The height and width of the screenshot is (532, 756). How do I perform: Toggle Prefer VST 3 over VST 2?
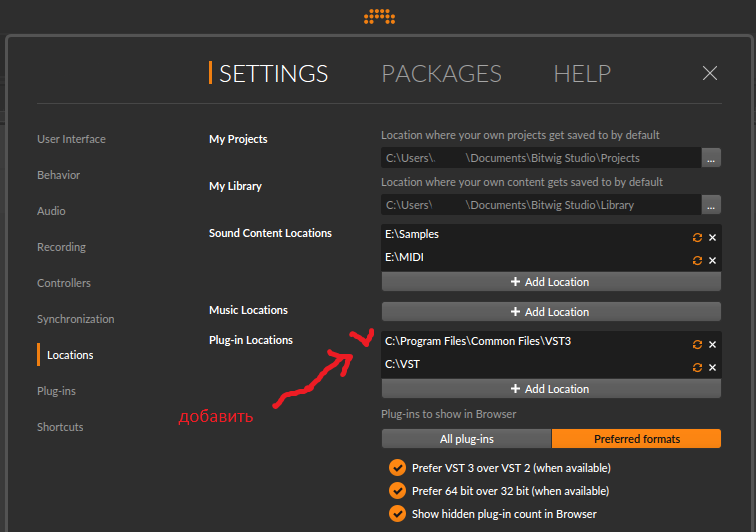pyautogui.click(x=397, y=467)
